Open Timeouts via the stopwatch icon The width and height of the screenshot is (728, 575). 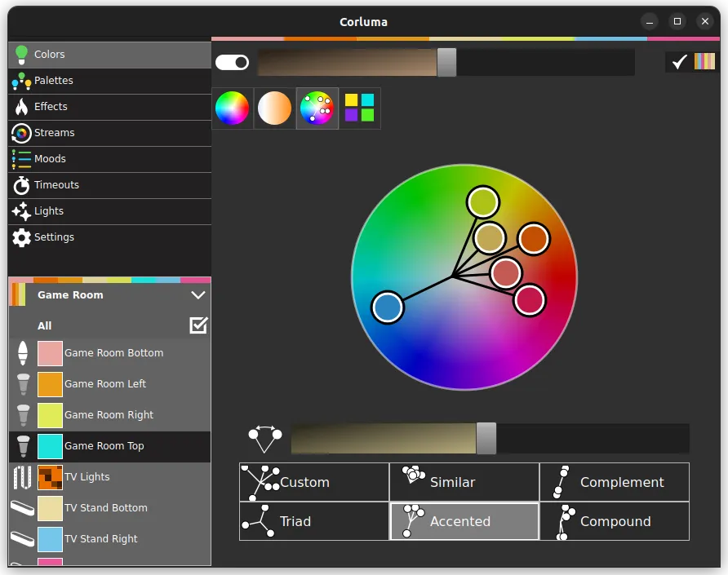click(x=21, y=185)
